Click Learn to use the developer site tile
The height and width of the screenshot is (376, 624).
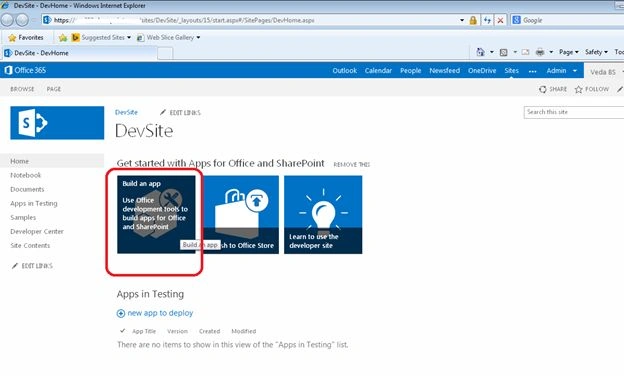[323, 214]
